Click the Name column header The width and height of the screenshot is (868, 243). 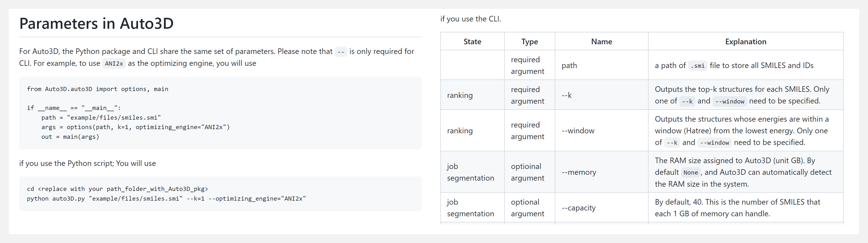click(601, 41)
